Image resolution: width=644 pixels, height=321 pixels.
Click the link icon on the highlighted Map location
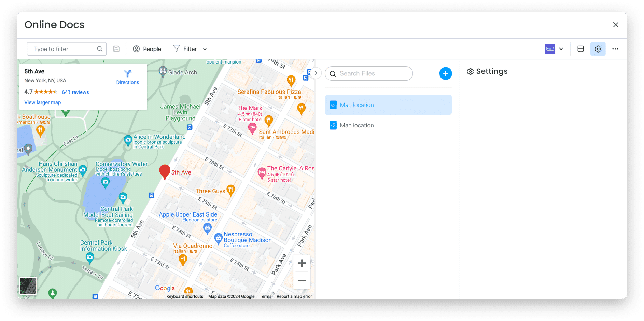(x=333, y=105)
